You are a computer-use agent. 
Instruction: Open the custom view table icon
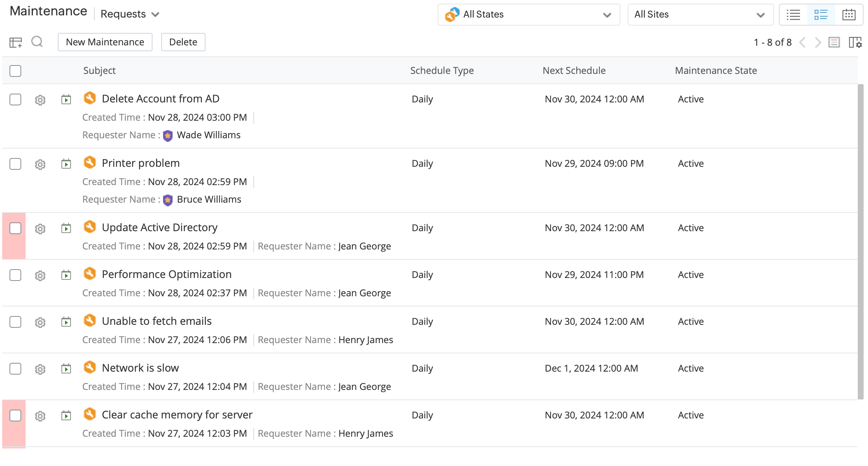coord(15,42)
